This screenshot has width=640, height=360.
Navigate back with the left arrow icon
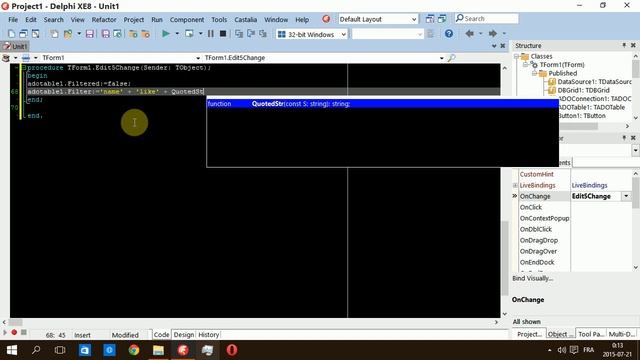click(469, 33)
